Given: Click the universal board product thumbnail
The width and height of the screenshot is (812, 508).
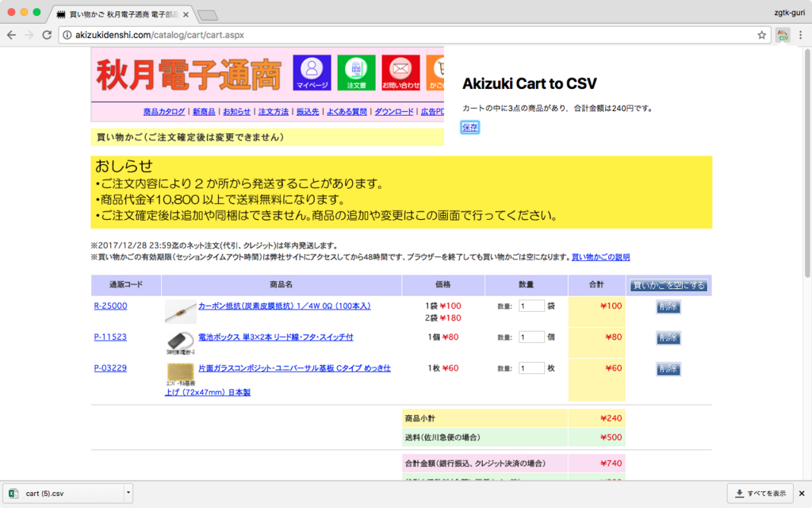Looking at the screenshot, I should click(x=180, y=374).
